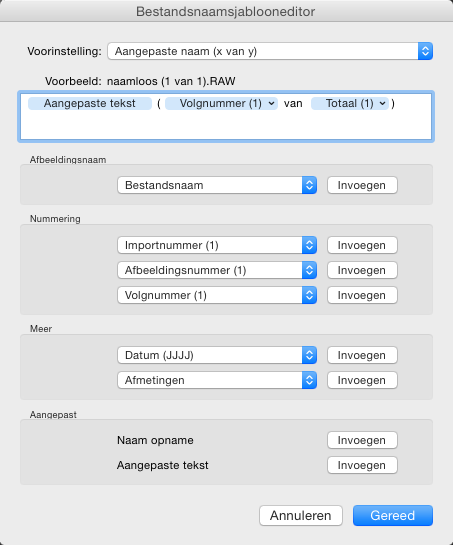Open the Voorinstelling preset dropdown

coord(270,51)
